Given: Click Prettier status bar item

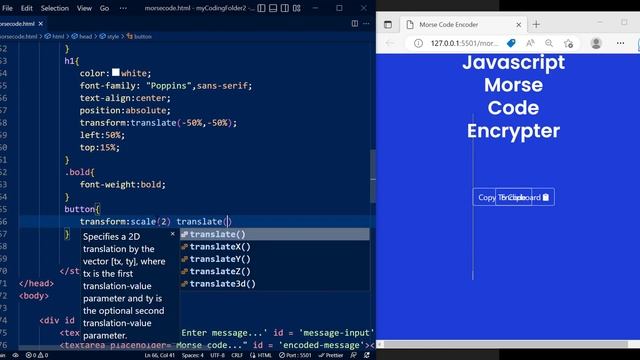Looking at the screenshot, I should click(x=331, y=355).
